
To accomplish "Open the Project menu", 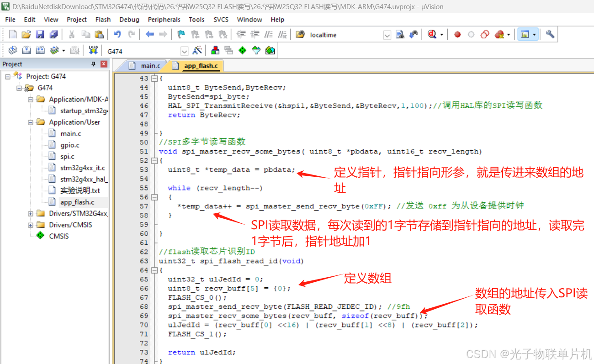I will 77,20.
